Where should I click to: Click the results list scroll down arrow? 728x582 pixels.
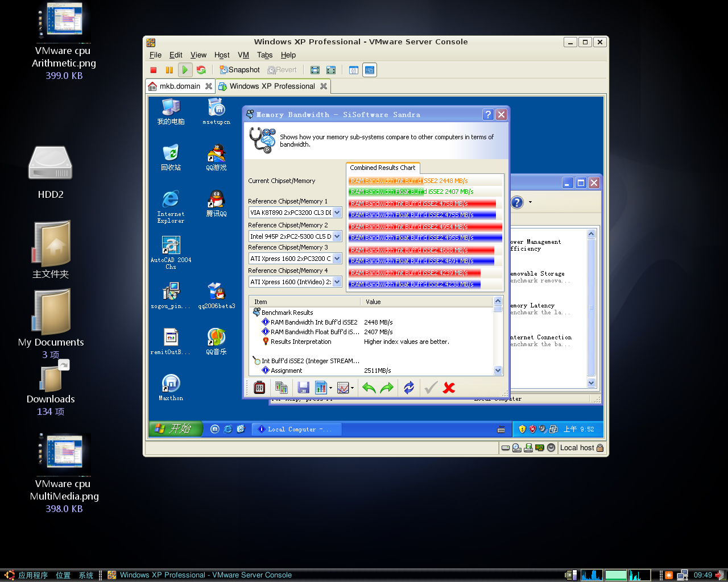click(x=498, y=371)
